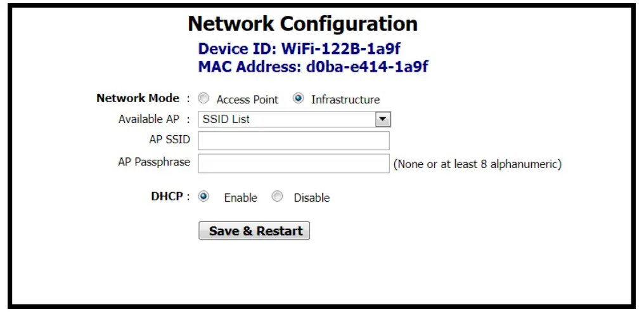The image size is (644, 312).
Task: Click the "Infrastructure" option label text
Action: (x=345, y=100)
